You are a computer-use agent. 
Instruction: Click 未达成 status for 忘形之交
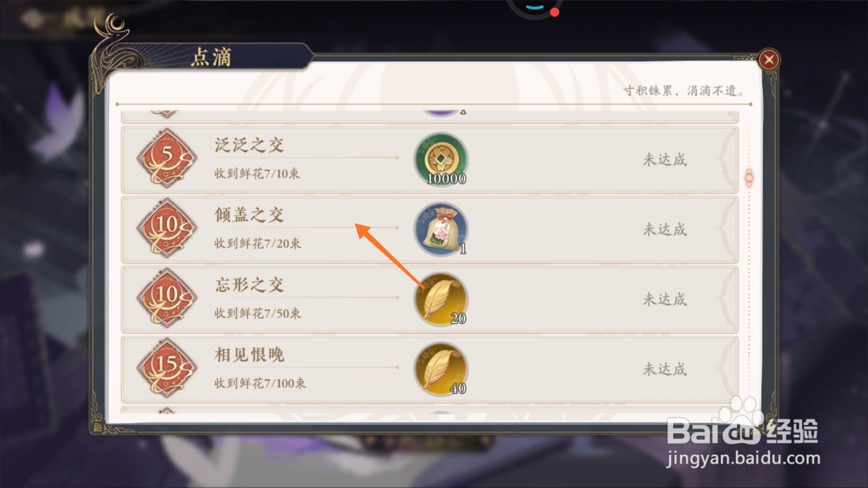665,299
